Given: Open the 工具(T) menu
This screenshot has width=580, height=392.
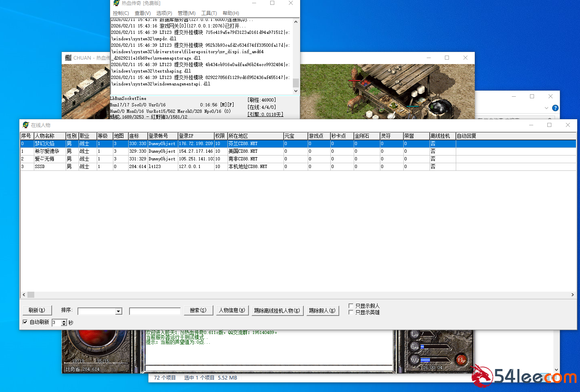Looking at the screenshot, I should pyautogui.click(x=209, y=13).
